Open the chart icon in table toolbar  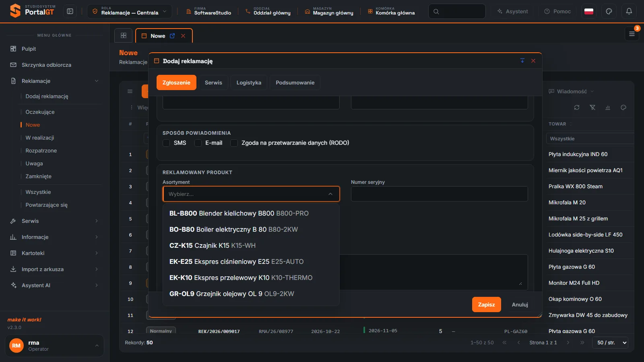point(608,107)
